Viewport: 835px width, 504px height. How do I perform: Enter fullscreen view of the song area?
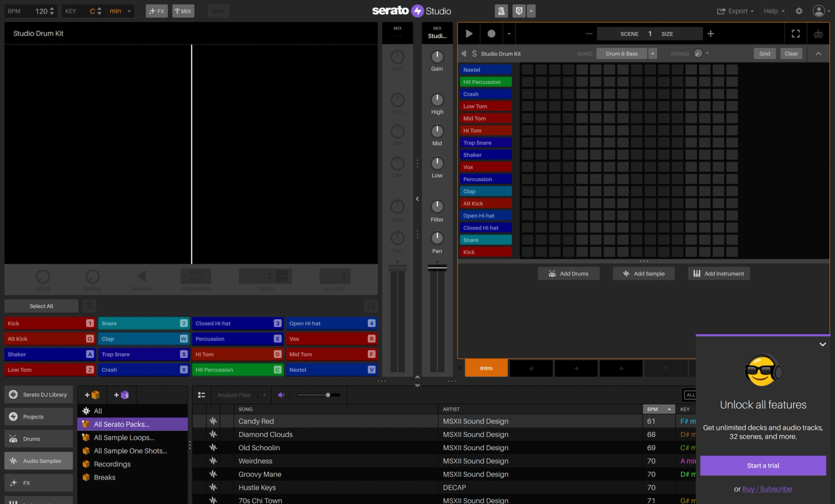(x=795, y=33)
